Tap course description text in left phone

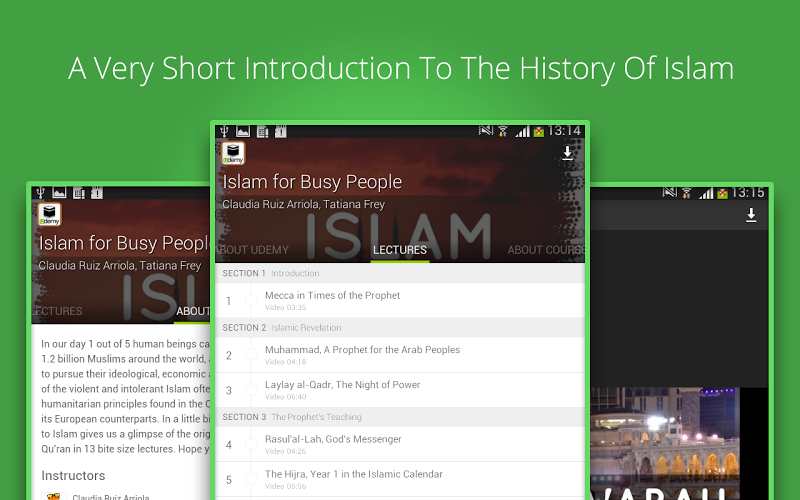coord(125,396)
